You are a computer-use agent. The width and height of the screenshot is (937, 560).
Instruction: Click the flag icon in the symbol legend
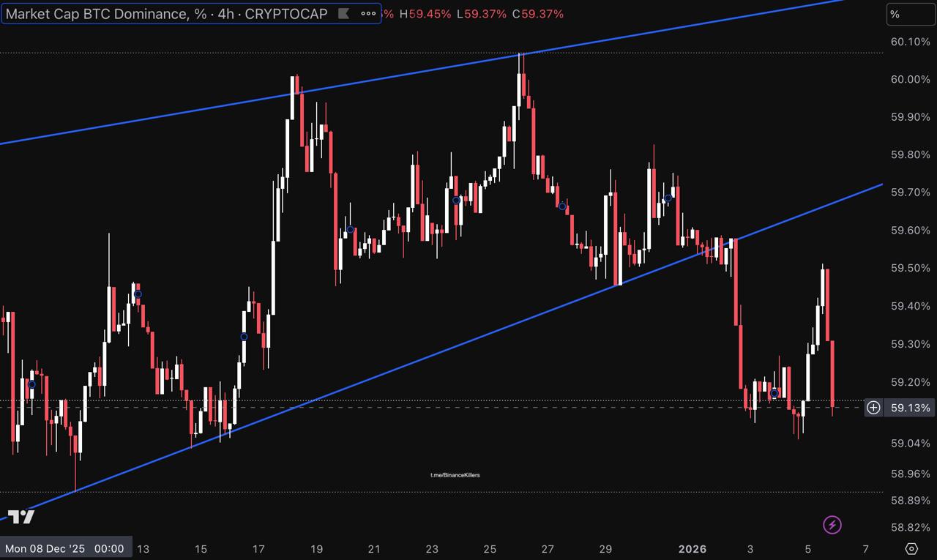343,14
